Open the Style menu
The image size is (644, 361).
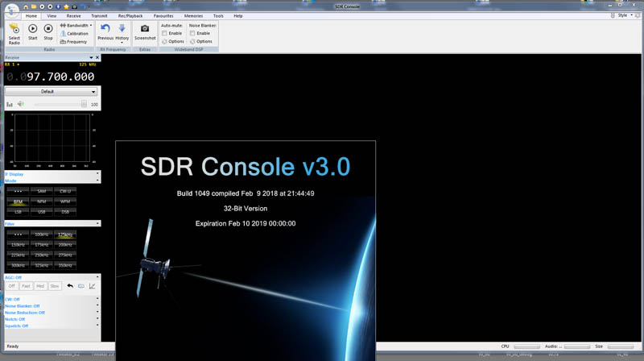(x=625, y=15)
